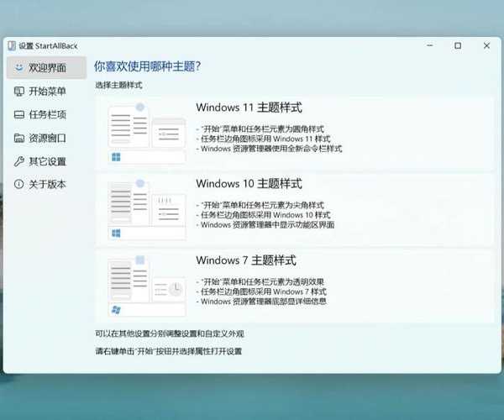This screenshot has width=504, height=420.
Task: Show the 关于版本 page
Action: (x=46, y=184)
